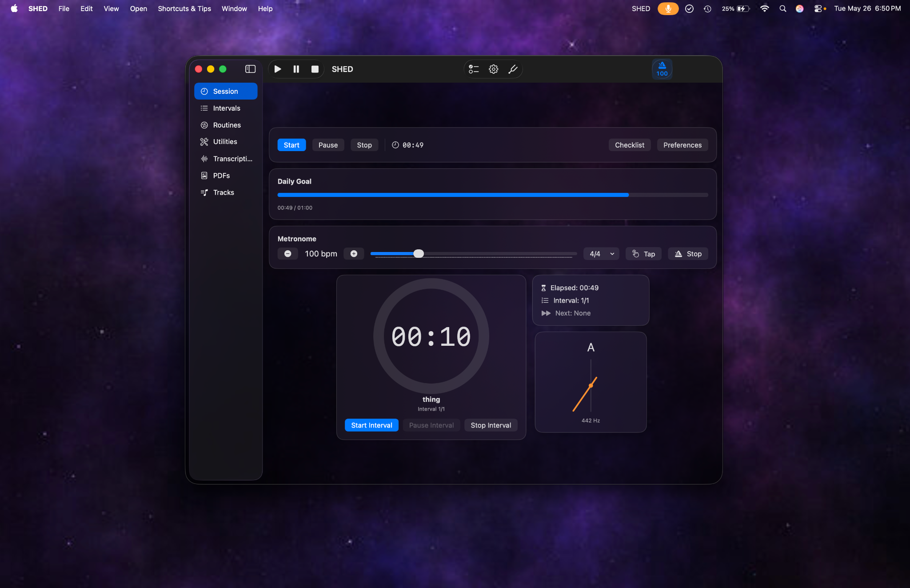Select Session in the sidebar
The width and height of the screenshot is (910, 588).
(226, 91)
